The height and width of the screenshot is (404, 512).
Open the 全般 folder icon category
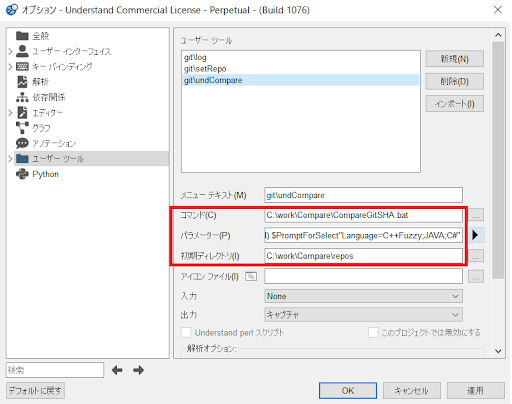tap(22, 36)
